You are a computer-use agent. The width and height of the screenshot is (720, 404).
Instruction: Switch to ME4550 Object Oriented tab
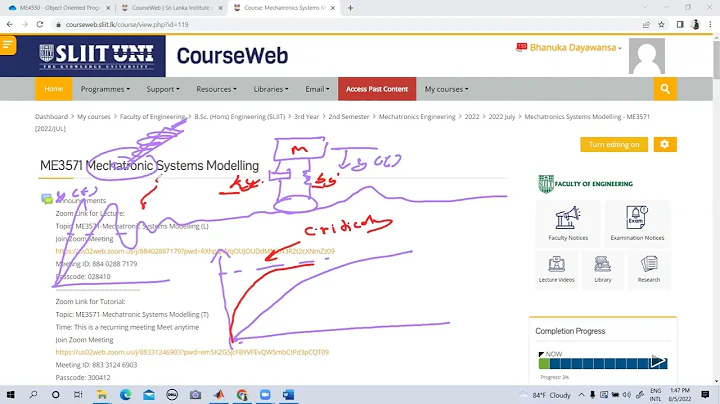point(58,8)
